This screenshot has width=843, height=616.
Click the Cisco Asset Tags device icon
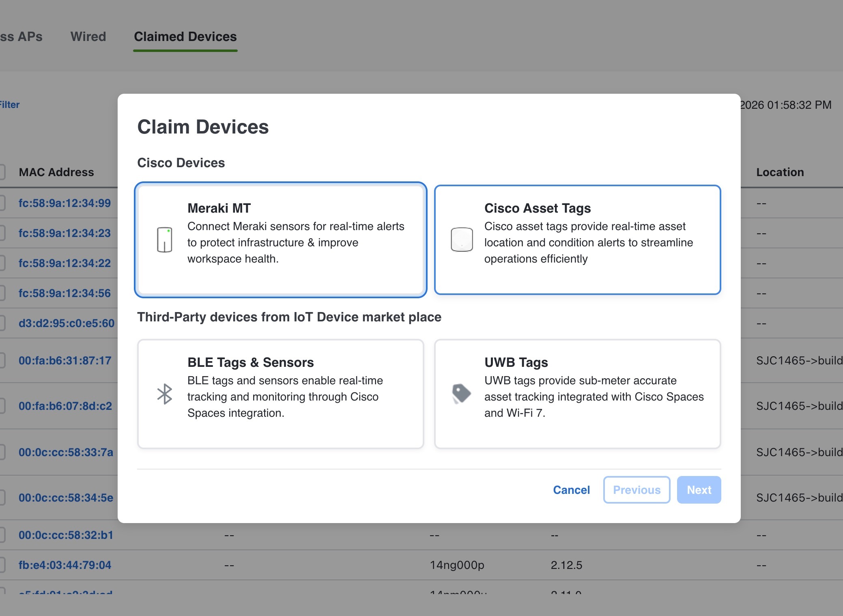[x=462, y=240]
